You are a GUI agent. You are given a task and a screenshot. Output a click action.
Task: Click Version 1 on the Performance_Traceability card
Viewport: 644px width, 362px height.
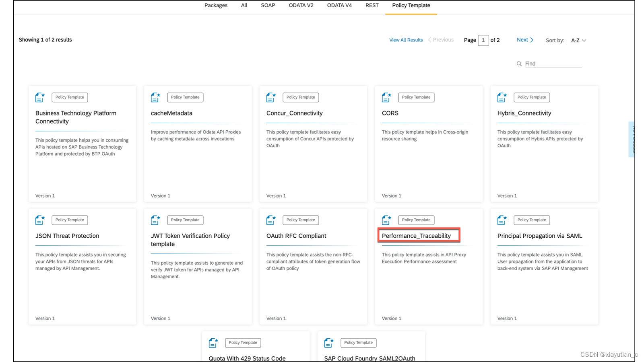click(x=391, y=319)
